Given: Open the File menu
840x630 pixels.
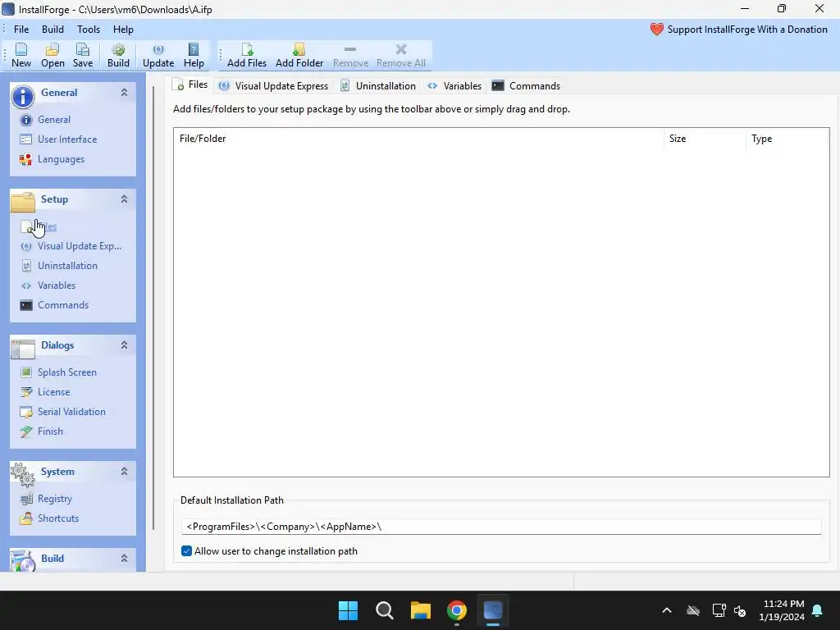Looking at the screenshot, I should point(21,30).
